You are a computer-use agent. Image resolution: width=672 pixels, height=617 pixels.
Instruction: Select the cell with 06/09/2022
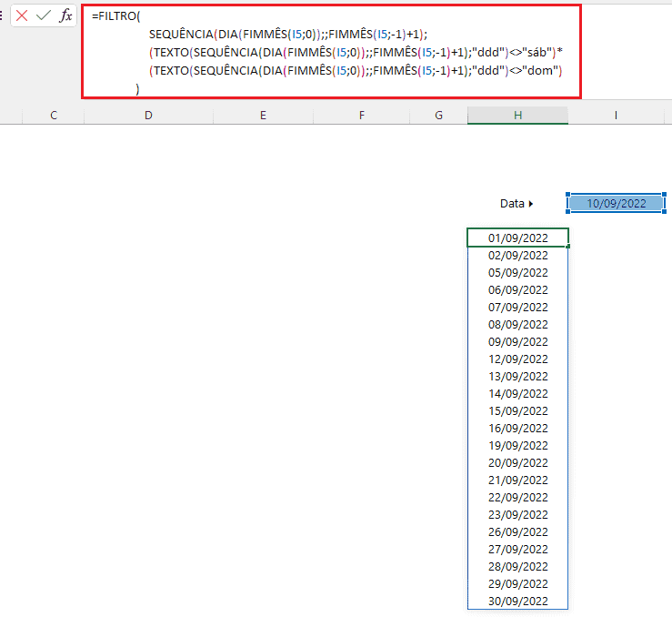517,290
